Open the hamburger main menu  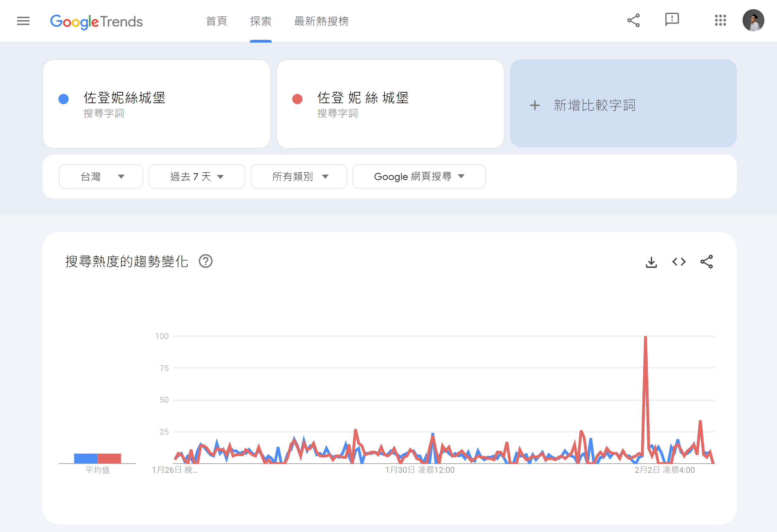tap(23, 21)
